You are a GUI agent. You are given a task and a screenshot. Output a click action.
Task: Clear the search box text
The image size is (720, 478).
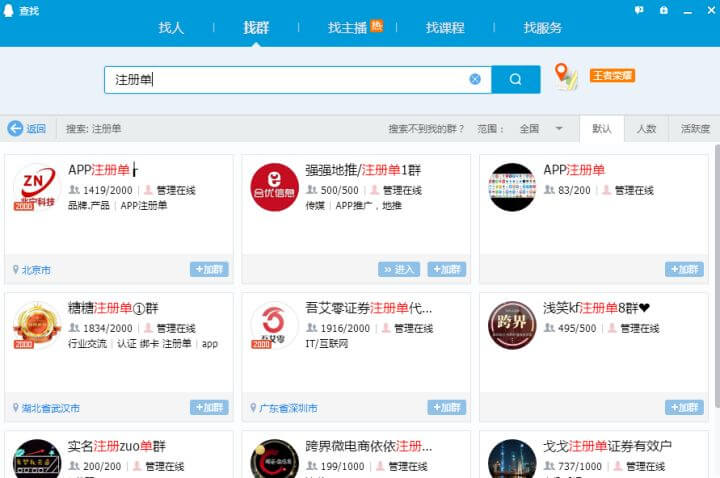[x=475, y=80]
